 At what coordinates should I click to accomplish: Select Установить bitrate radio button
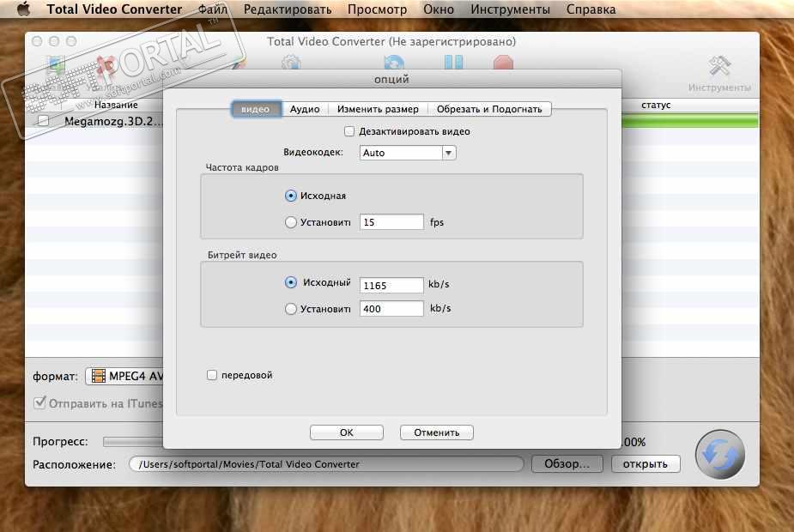point(291,309)
